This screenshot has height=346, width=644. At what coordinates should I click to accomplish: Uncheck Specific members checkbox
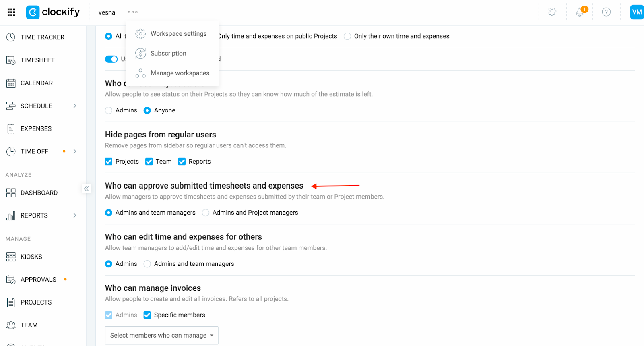tap(147, 315)
